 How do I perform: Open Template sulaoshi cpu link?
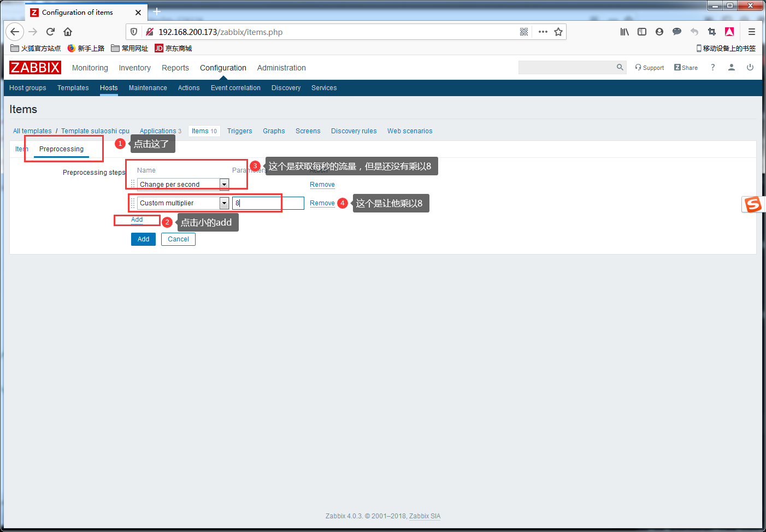pyautogui.click(x=96, y=131)
